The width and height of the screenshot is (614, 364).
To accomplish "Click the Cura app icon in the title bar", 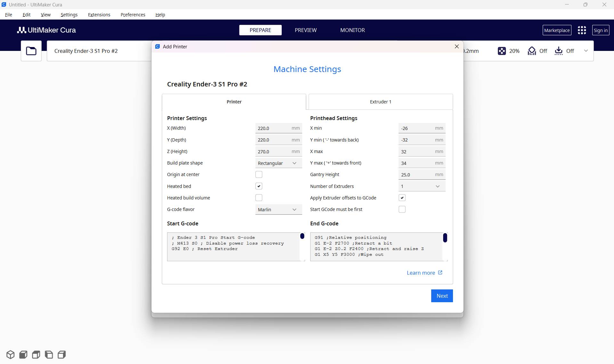I will pyautogui.click(x=4, y=4).
